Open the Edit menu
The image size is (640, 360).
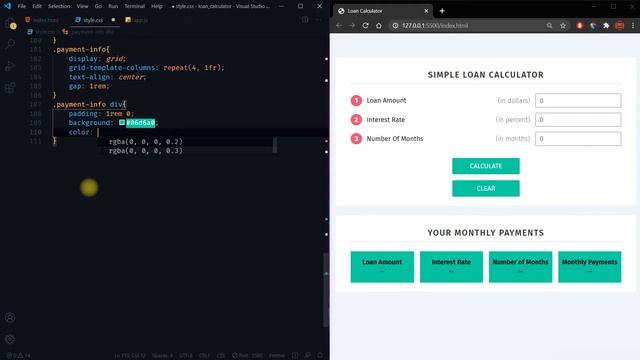coord(37,6)
